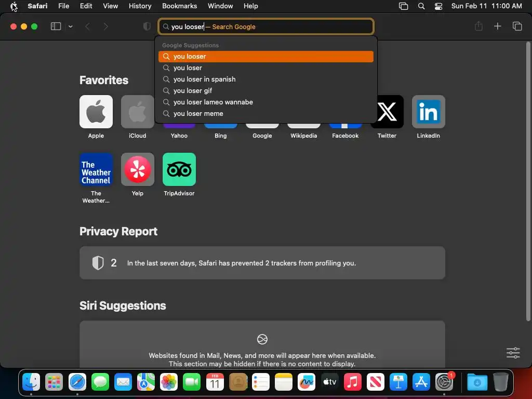Choose 'you loser in spanish' suggestion

point(266,79)
